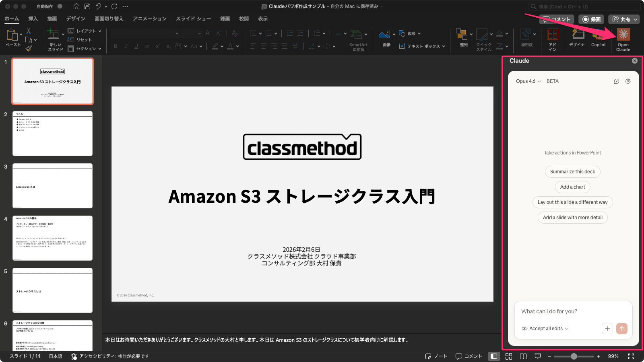Open Claude panel settings gear

click(x=628, y=81)
